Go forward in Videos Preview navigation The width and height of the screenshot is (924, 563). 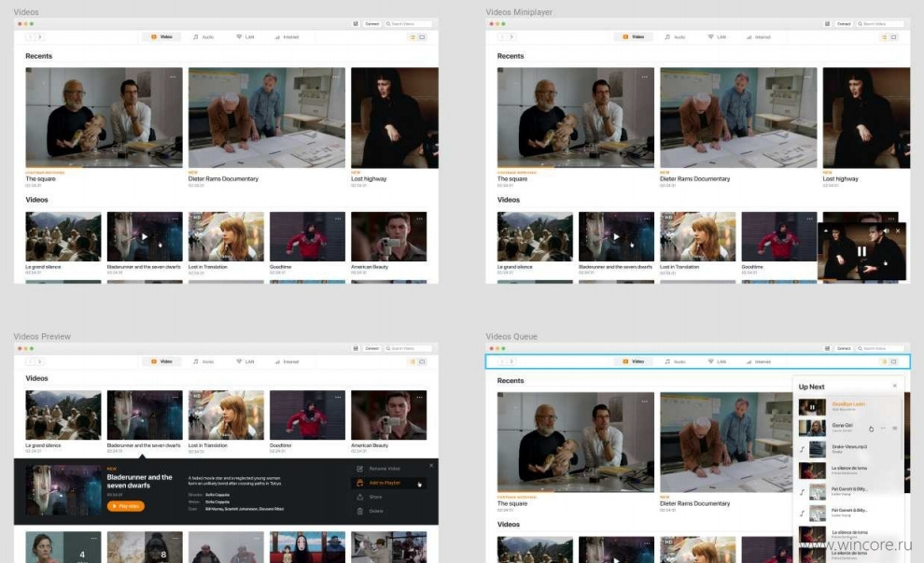point(40,362)
